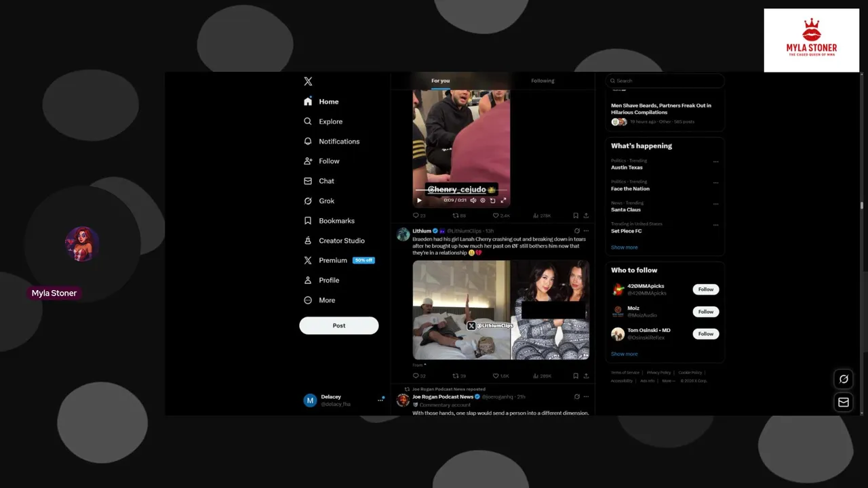Image resolution: width=868 pixels, height=488 pixels.
Task: Open video settings gear icon
Action: tap(483, 201)
